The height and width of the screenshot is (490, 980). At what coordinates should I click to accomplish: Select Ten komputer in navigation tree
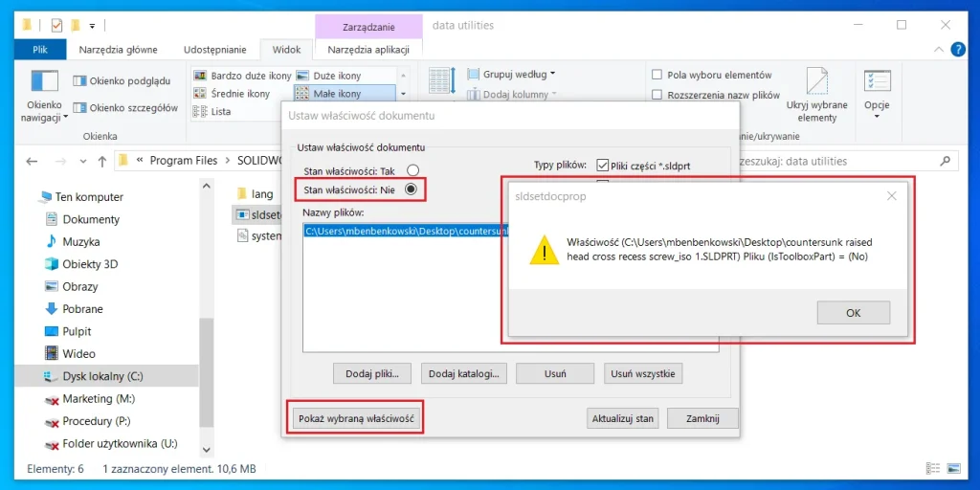tap(89, 197)
